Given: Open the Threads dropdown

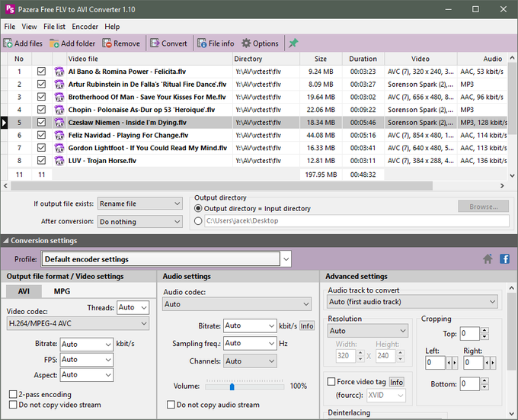Looking at the screenshot, I should [133, 307].
